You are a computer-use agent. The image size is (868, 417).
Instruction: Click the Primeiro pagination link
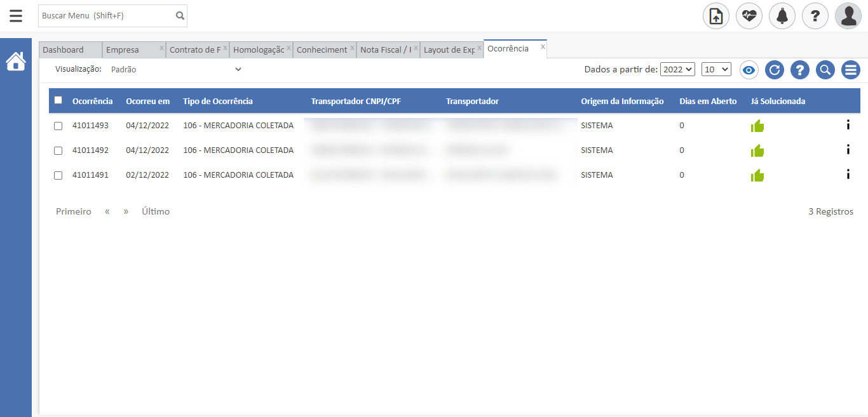click(74, 211)
